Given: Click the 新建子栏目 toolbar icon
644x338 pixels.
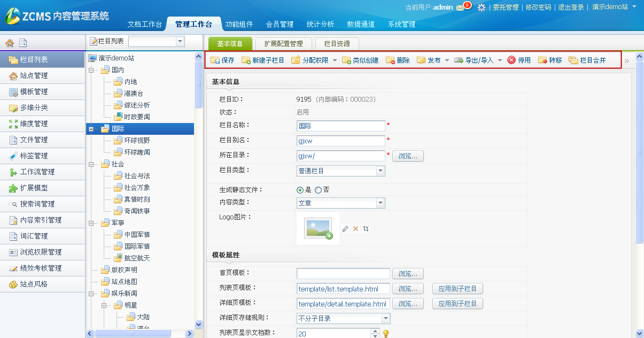Looking at the screenshot, I should coord(246,60).
